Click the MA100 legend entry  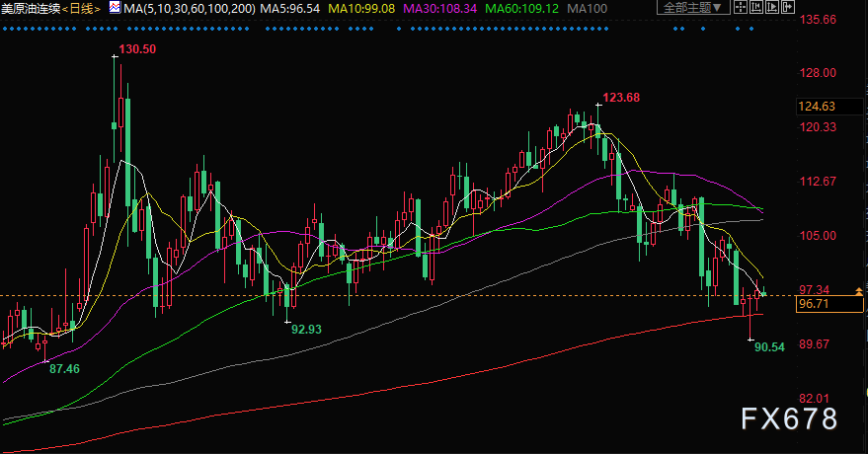(x=588, y=8)
